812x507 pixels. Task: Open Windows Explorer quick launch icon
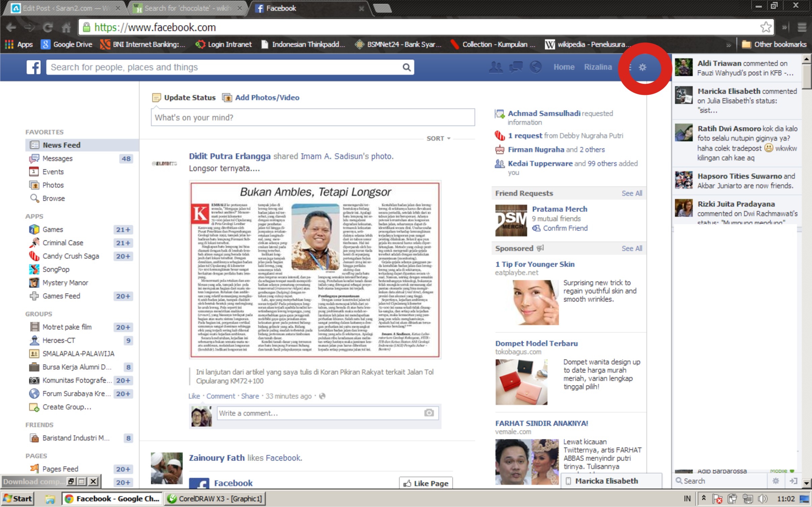50,499
